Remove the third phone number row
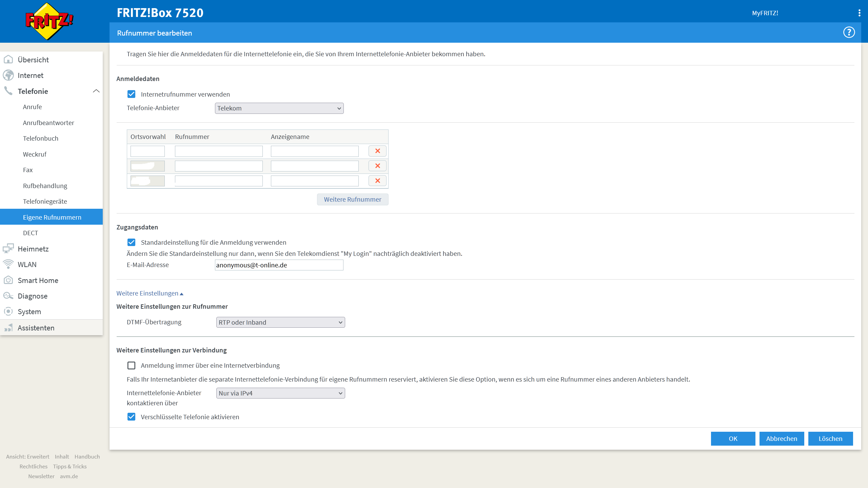Image resolution: width=868 pixels, height=488 pixels. tap(377, 181)
